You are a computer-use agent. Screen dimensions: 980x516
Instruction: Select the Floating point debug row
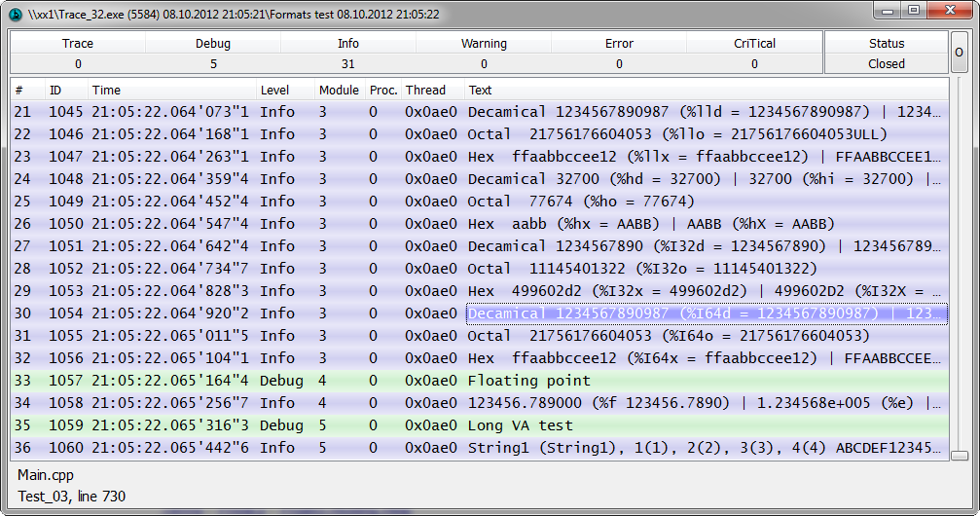pyautogui.click(x=480, y=381)
